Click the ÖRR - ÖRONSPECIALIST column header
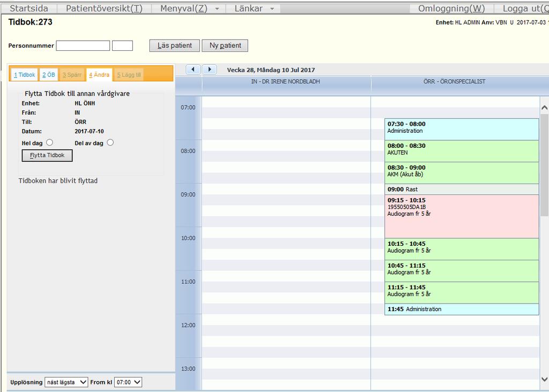This screenshot has height=392, width=549. coord(455,81)
